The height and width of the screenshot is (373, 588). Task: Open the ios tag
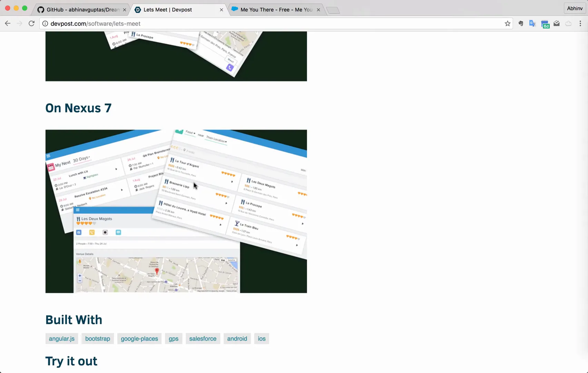point(262,339)
